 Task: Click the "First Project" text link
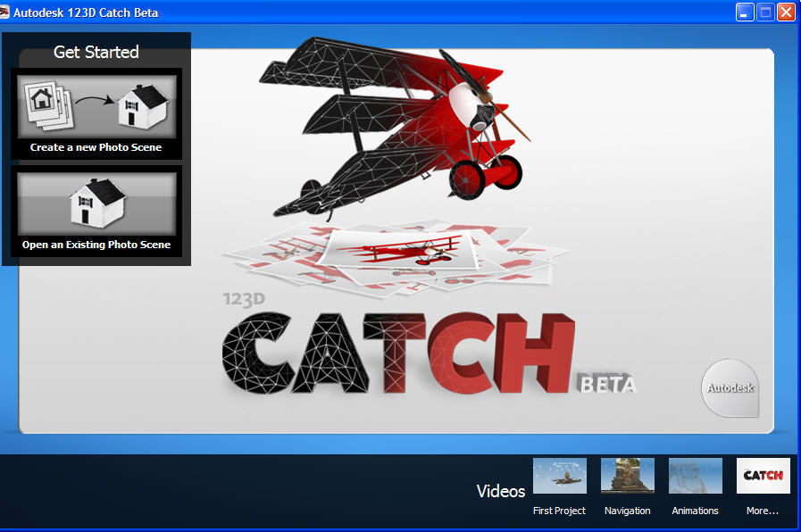(x=559, y=511)
